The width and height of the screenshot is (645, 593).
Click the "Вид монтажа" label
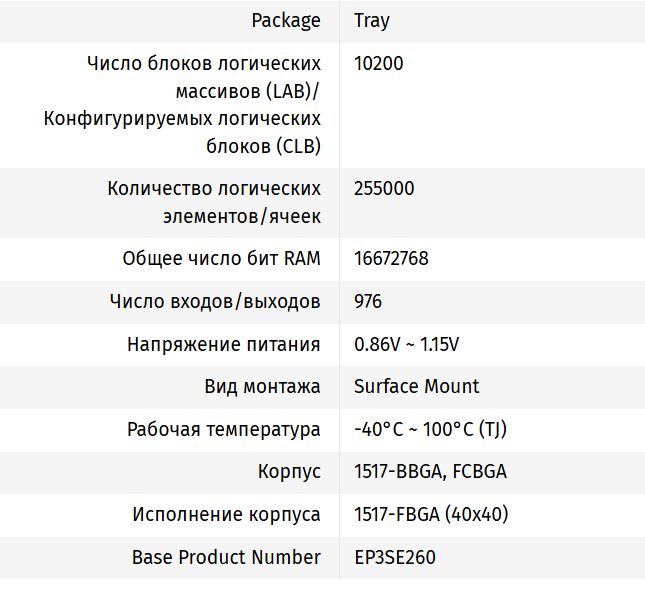click(262, 387)
